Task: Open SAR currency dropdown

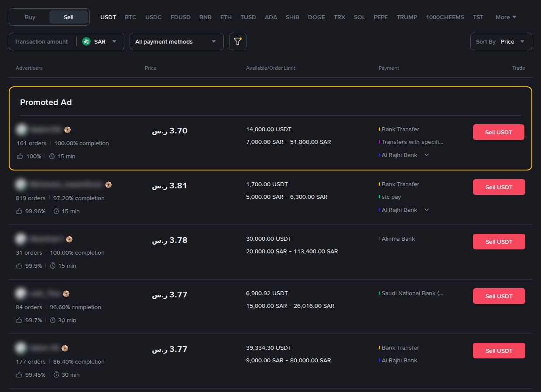Action: coord(101,41)
